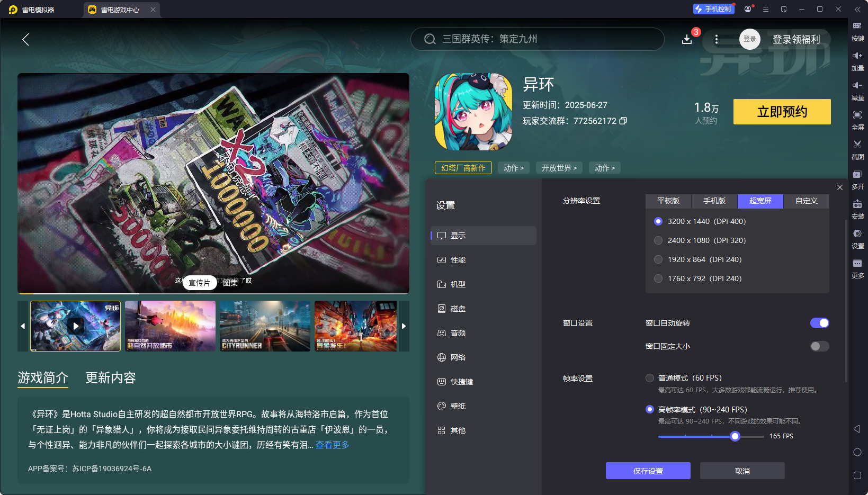The image size is (868, 495).
Task: Enable the 窗口固定大小 toggle
Action: (819, 346)
